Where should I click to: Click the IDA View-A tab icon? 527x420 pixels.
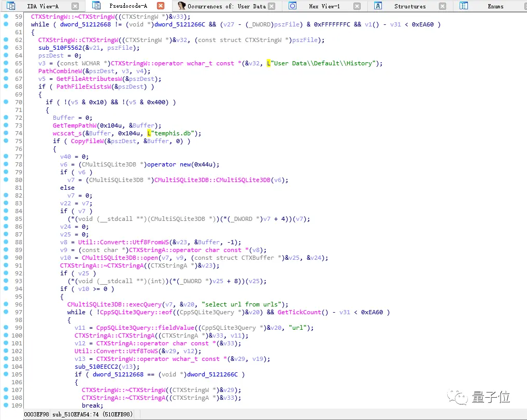coord(11,6)
